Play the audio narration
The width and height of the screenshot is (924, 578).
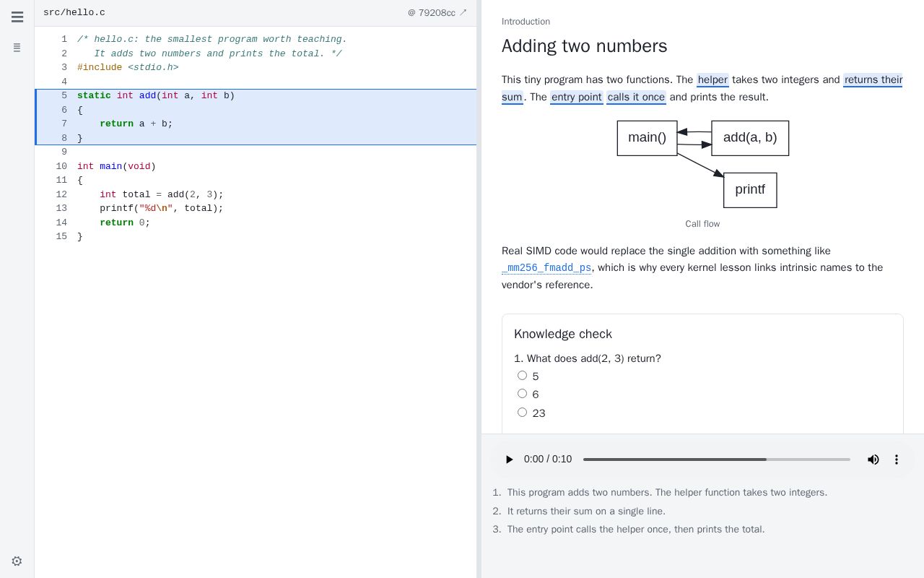tap(509, 460)
